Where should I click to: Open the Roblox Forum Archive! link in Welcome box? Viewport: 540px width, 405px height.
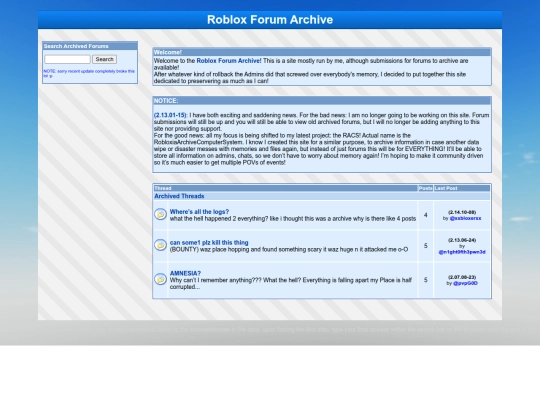click(x=229, y=61)
